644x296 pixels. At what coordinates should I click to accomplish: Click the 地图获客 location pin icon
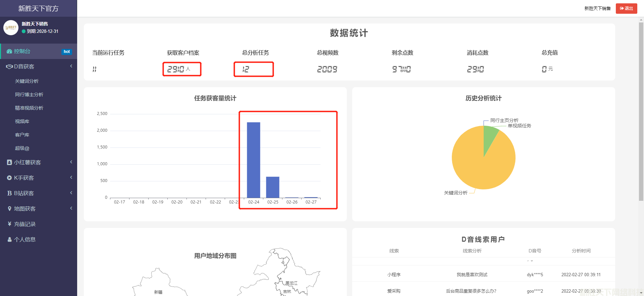9,209
